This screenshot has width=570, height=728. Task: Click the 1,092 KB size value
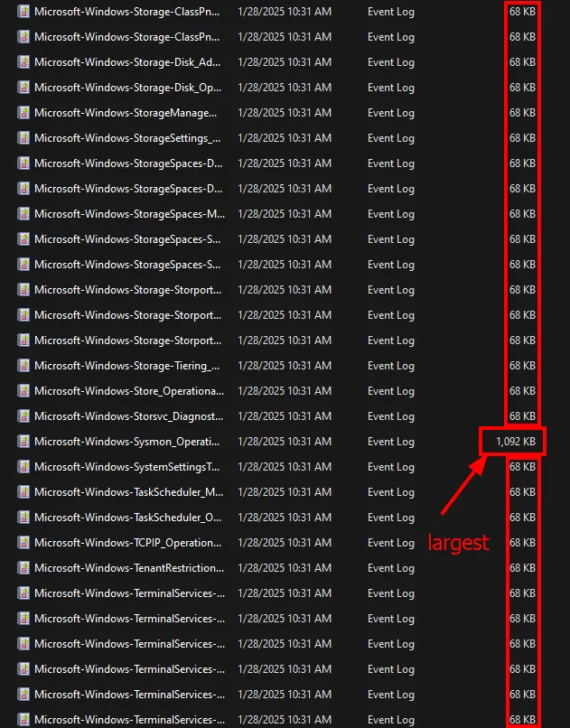(x=516, y=442)
